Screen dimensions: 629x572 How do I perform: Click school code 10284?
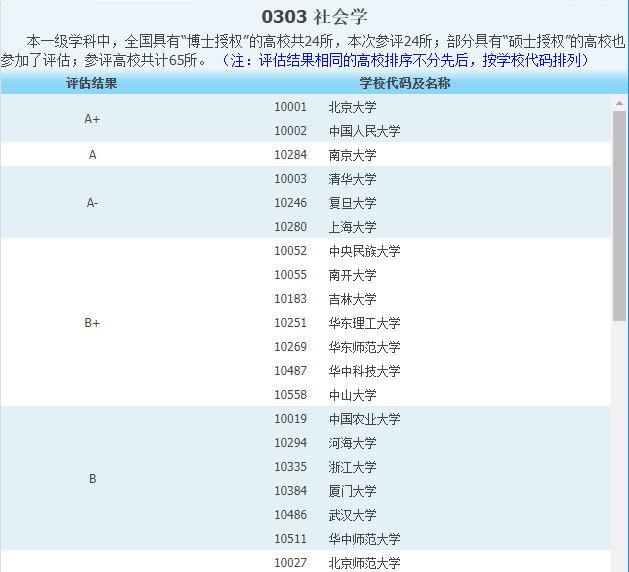290,155
